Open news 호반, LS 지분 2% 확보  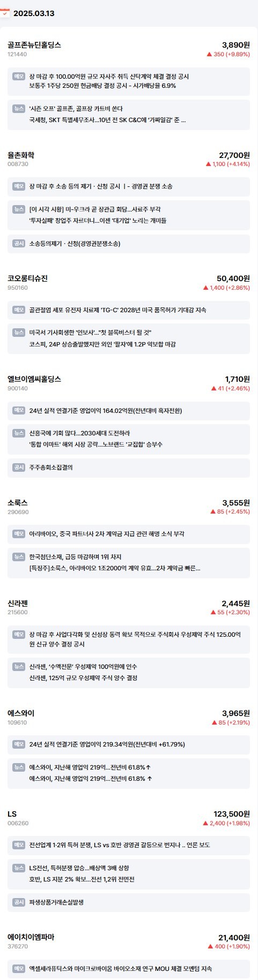point(82,879)
